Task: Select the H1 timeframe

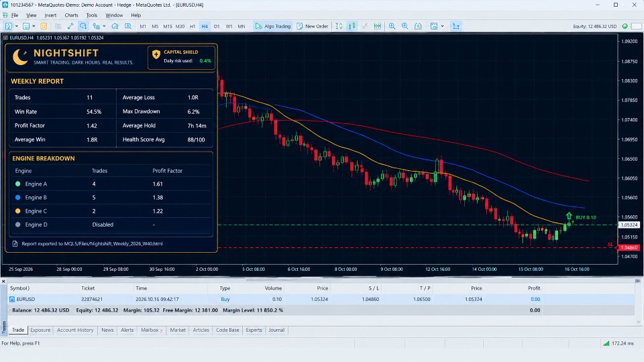Action: tap(193, 26)
